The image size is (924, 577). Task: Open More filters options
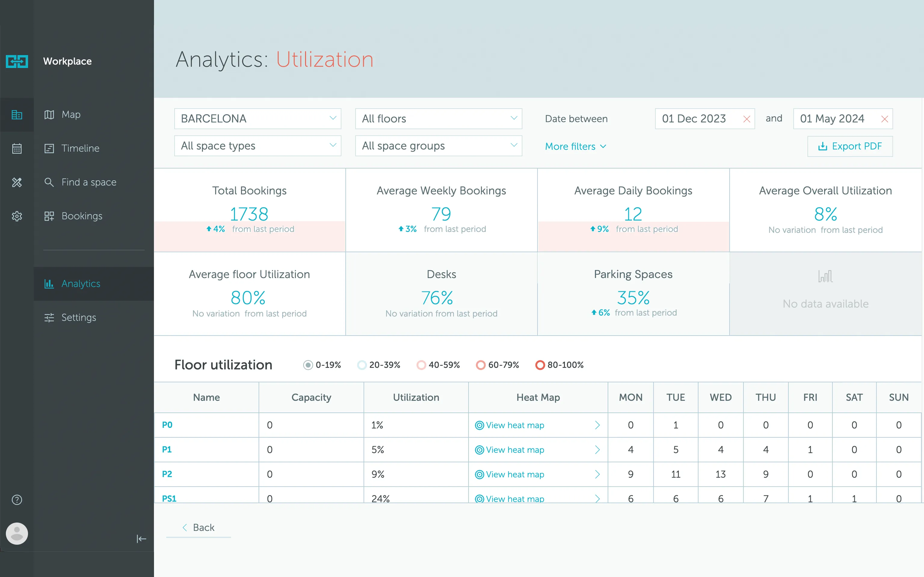575,146
